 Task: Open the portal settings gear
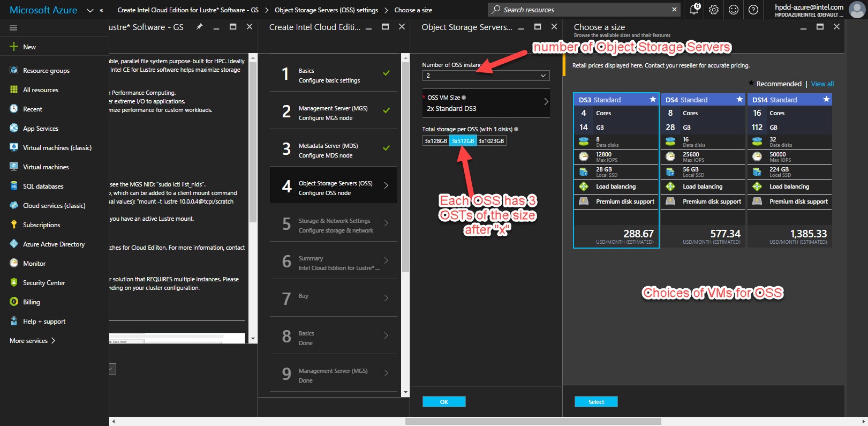[714, 10]
